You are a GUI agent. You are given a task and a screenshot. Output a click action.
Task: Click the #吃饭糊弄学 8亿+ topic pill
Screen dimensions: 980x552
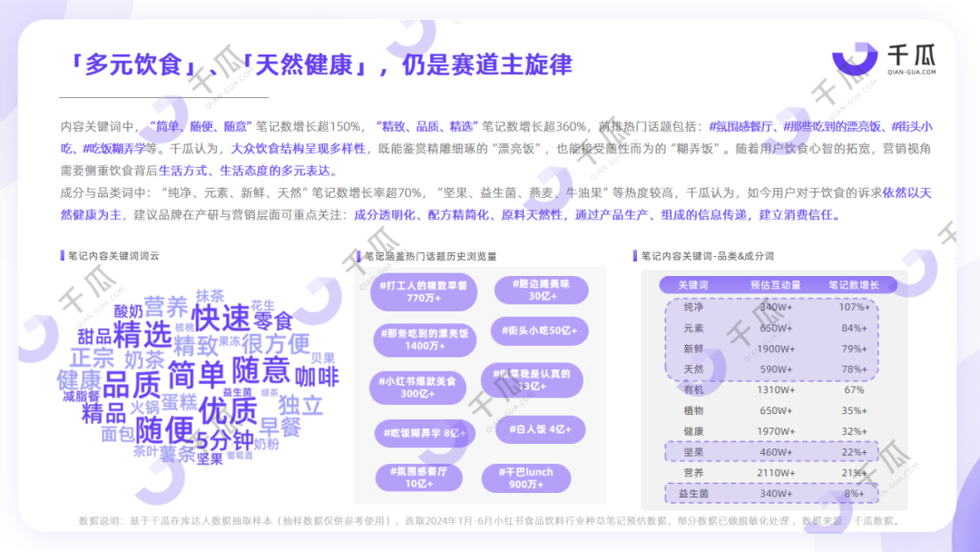click(x=425, y=433)
